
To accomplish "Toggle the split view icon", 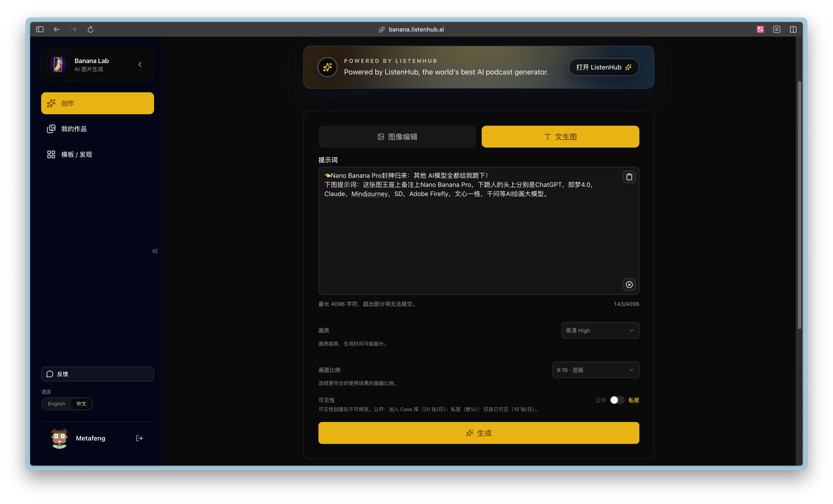I will pyautogui.click(x=793, y=29).
